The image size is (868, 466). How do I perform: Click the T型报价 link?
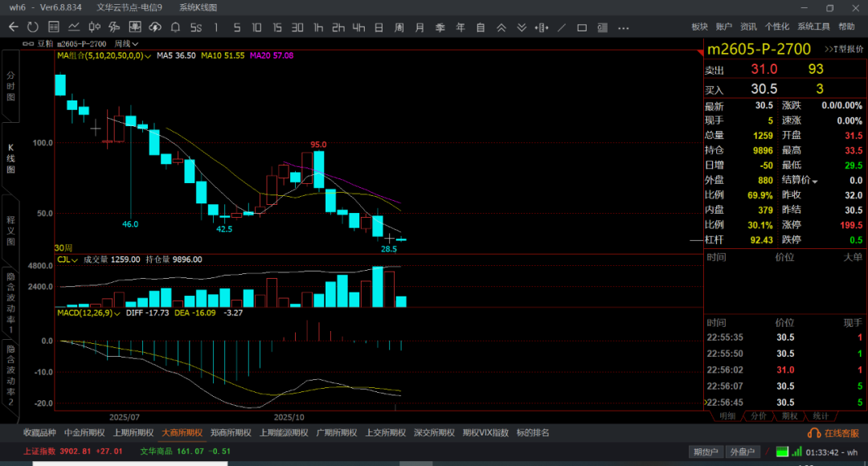(843, 49)
